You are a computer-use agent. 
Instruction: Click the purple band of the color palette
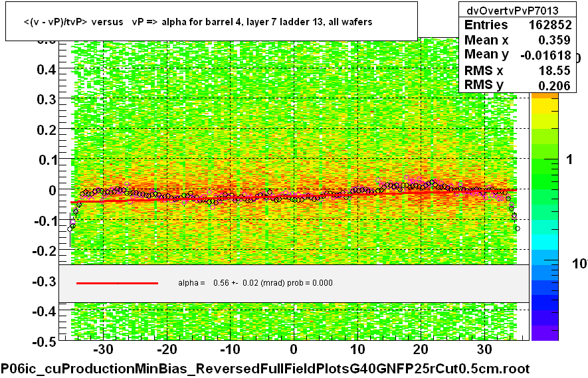(545, 333)
